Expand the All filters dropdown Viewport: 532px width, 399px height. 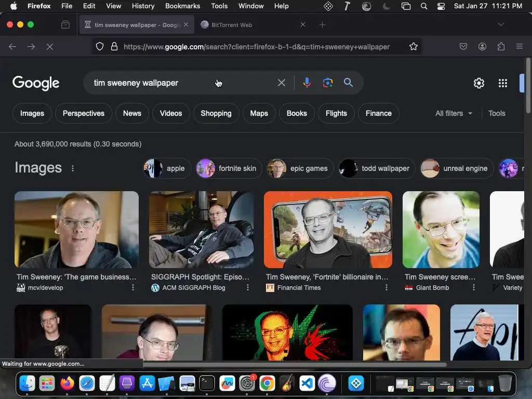pyautogui.click(x=454, y=113)
